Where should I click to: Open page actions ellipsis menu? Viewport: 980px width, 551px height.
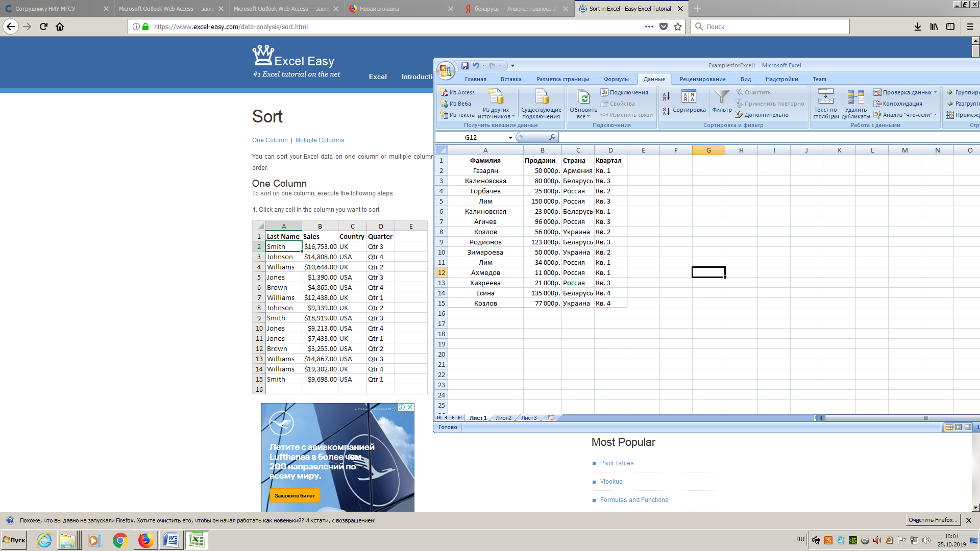click(649, 27)
